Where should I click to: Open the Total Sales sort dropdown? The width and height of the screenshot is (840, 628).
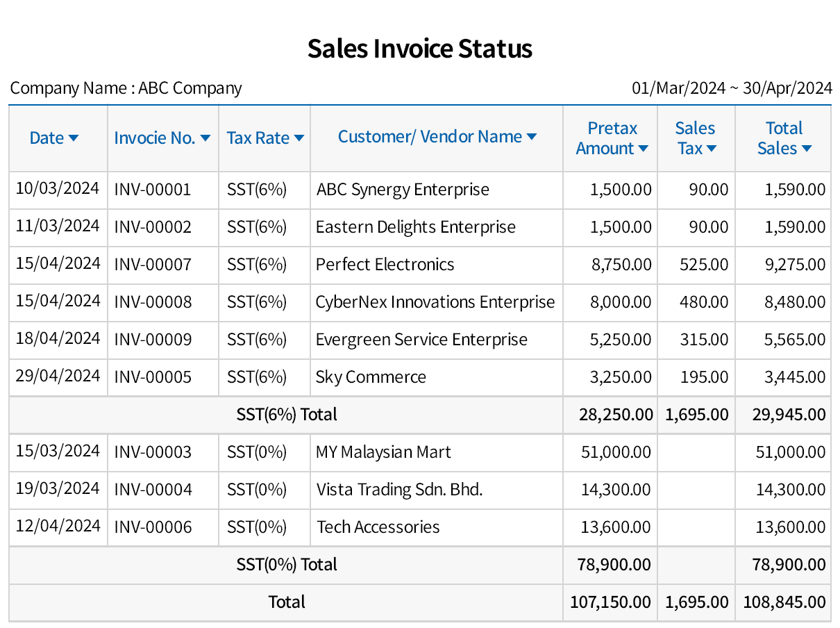(x=805, y=148)
